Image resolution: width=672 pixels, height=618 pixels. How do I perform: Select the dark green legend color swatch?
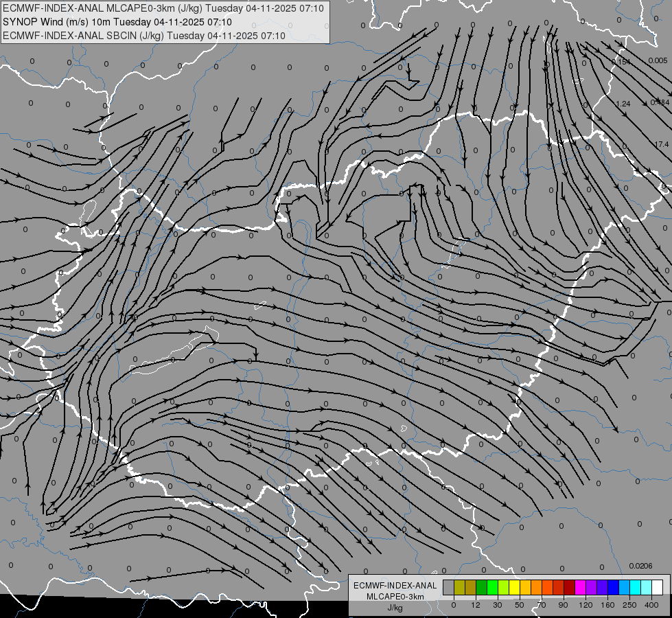pos(482,587)
